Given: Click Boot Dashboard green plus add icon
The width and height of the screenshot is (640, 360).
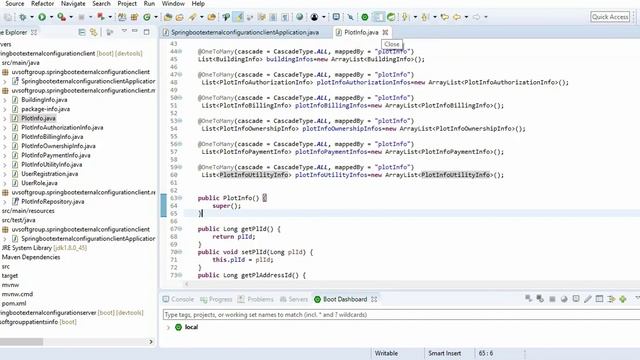Looking at the screenshot, I should 623,299.
